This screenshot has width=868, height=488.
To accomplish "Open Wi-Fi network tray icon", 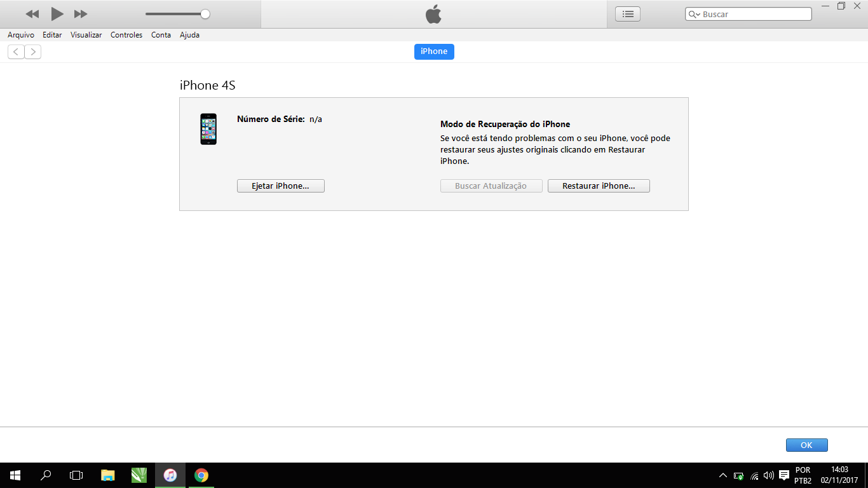I will (x=754, y=475).
